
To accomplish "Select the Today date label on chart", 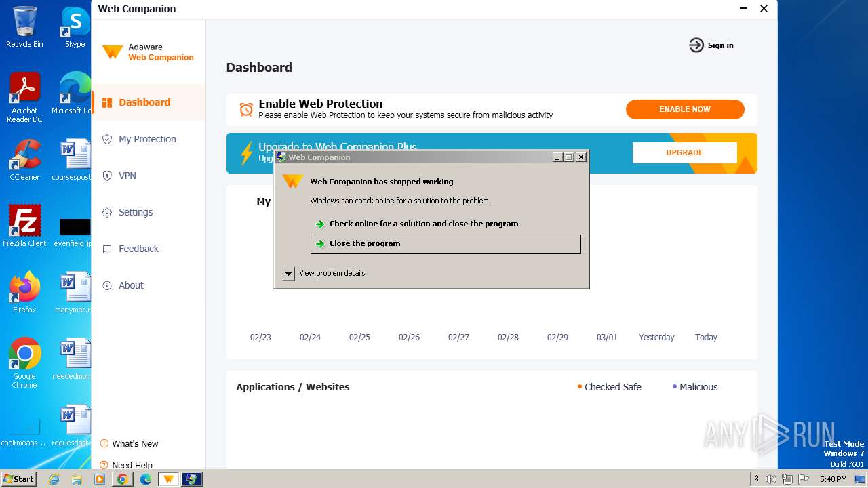I will [706, 337].
